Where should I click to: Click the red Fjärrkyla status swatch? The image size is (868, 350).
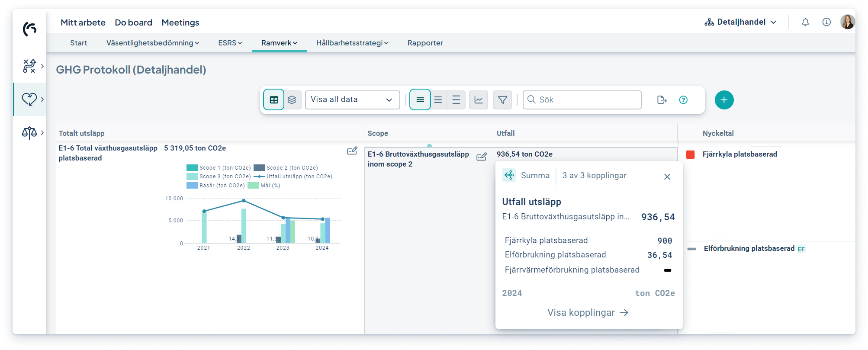coord(690,154)
